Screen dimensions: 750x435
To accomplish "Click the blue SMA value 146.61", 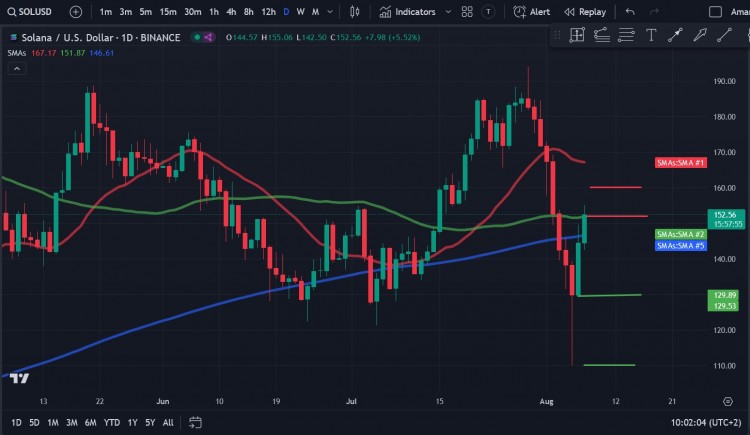I will pos(101,53).
